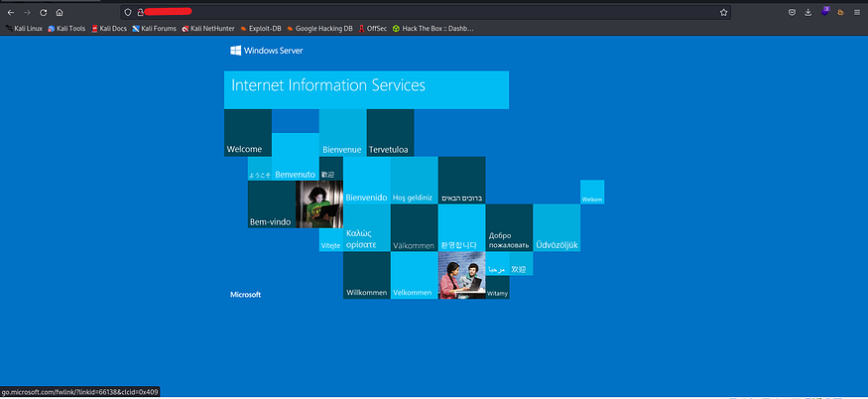Open the downloads panel
The image size is (868, 399).
click(x=808, y=12)
